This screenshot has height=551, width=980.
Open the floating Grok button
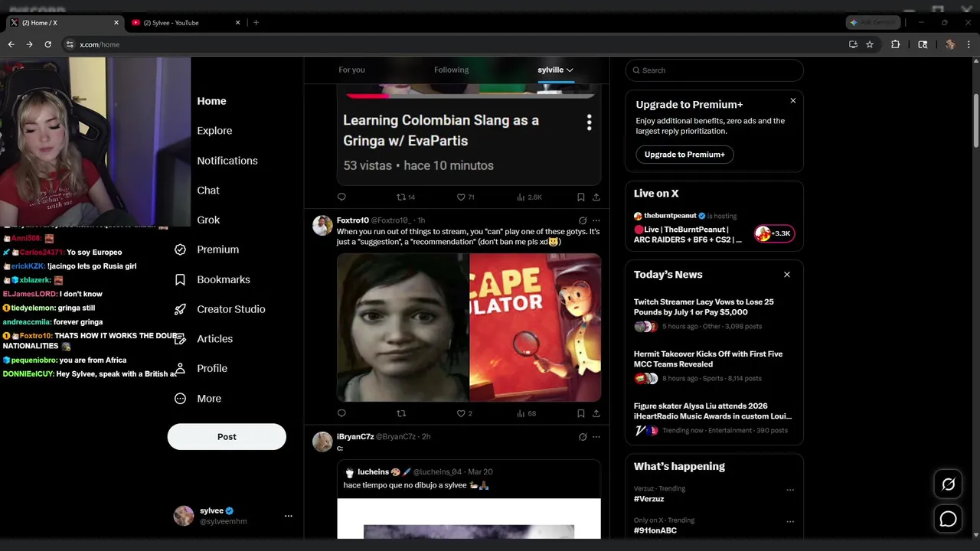(x=948, y=484)
